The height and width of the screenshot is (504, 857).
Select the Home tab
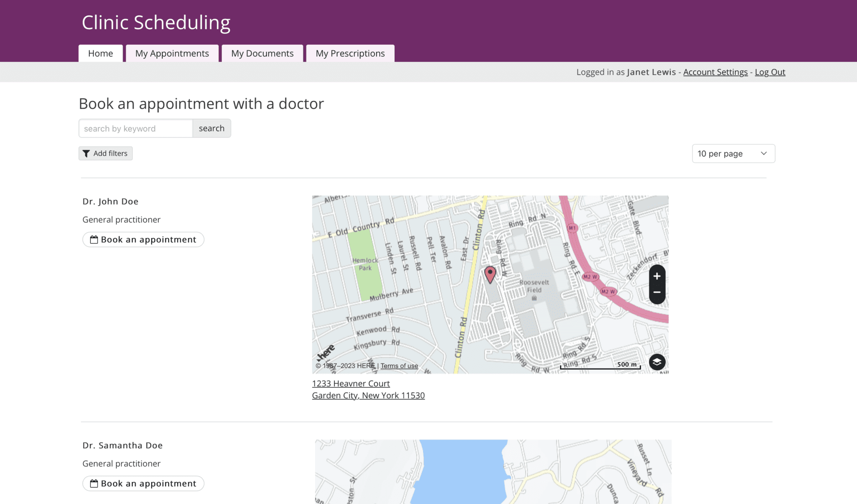(100, 53)
